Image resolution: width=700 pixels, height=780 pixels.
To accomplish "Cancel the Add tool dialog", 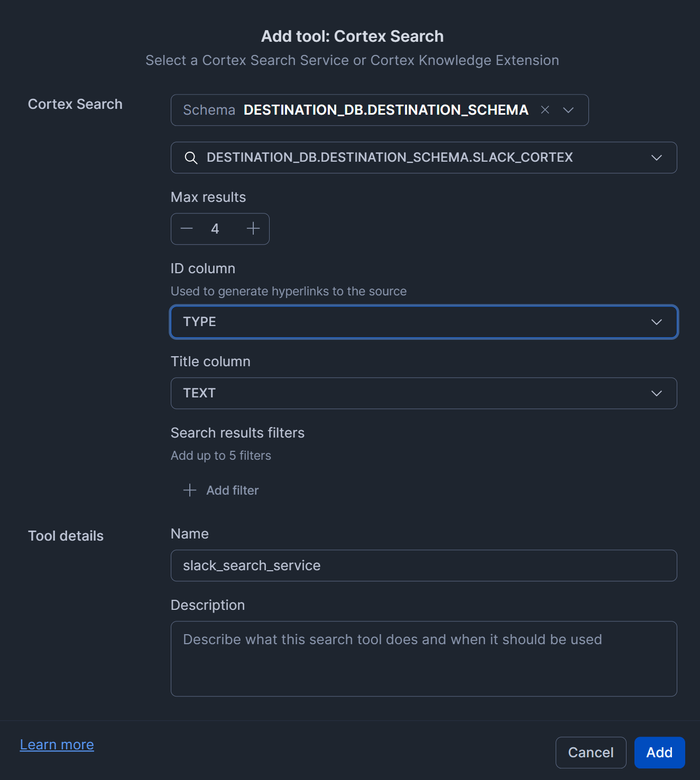I will 591,753.
